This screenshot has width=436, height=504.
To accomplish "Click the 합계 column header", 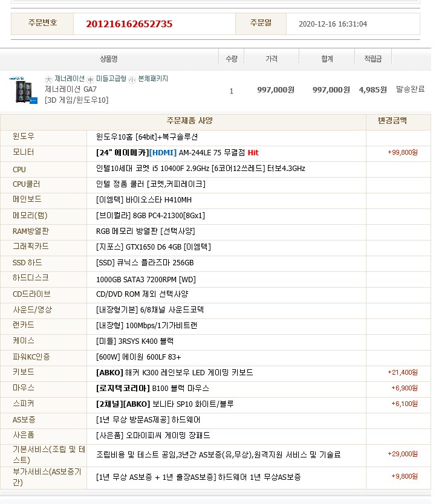I will [327, 59].
